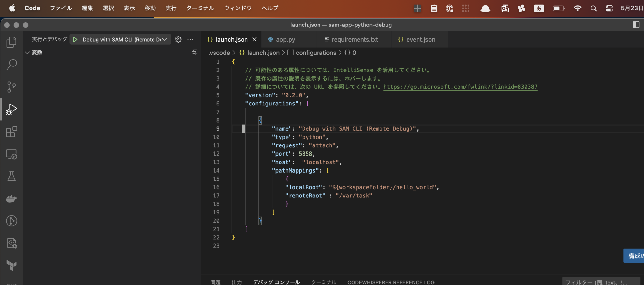Viewport: 644px width, 285px height.
Task: Start debugging with the green play button
Action: [75, 39]
